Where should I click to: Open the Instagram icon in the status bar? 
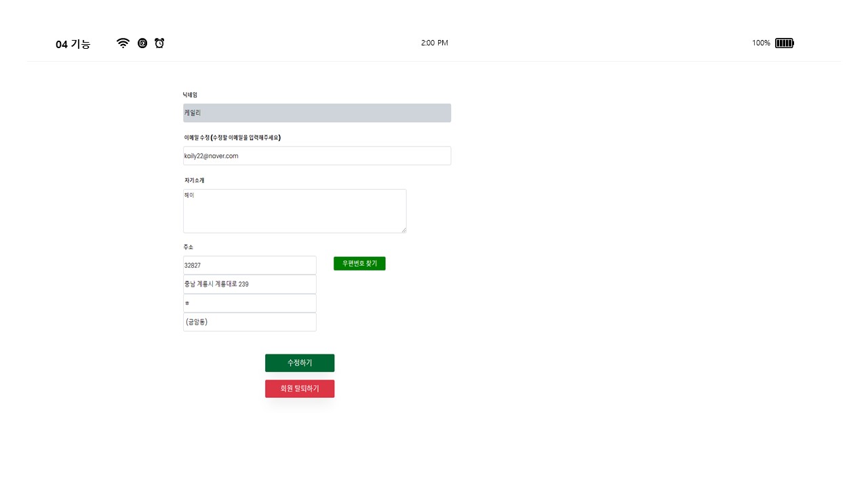142,43
